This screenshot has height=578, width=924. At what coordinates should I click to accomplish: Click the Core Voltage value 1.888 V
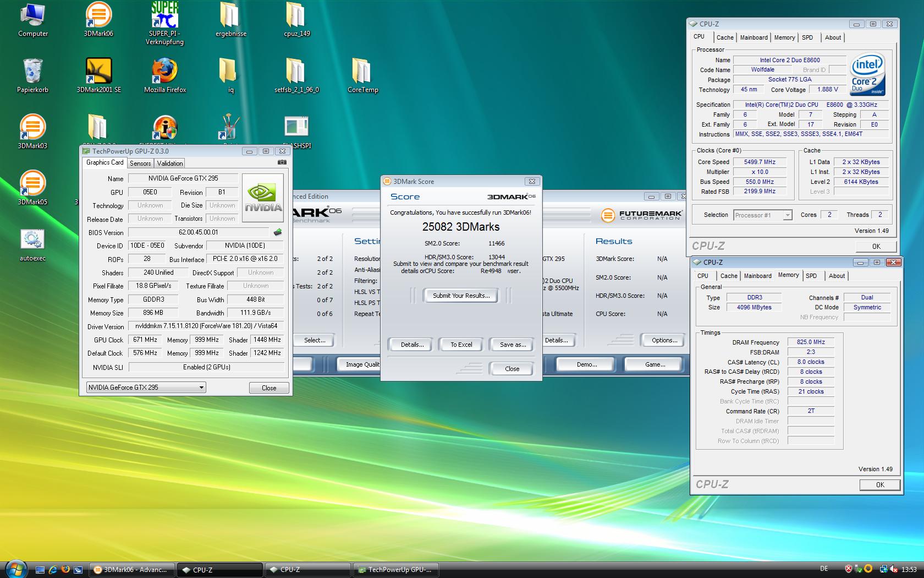[828, 90]
